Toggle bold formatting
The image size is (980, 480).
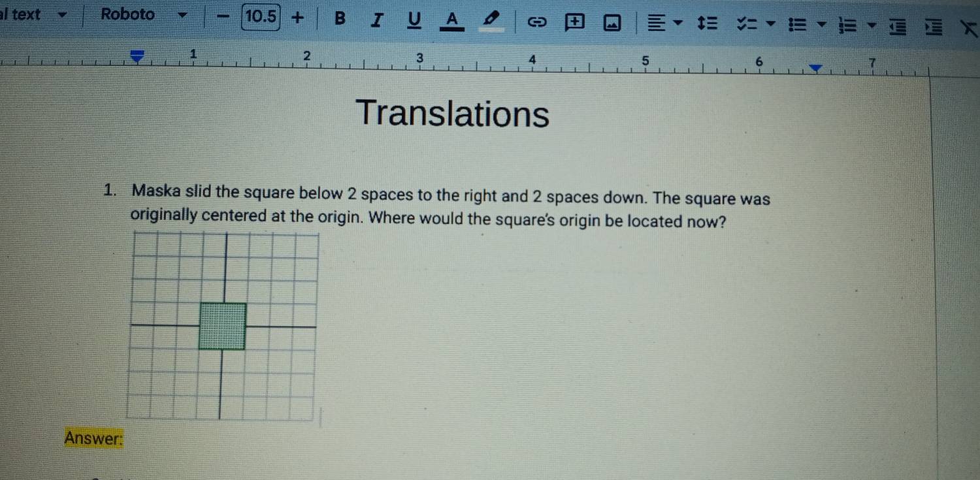tap(338, 19)
